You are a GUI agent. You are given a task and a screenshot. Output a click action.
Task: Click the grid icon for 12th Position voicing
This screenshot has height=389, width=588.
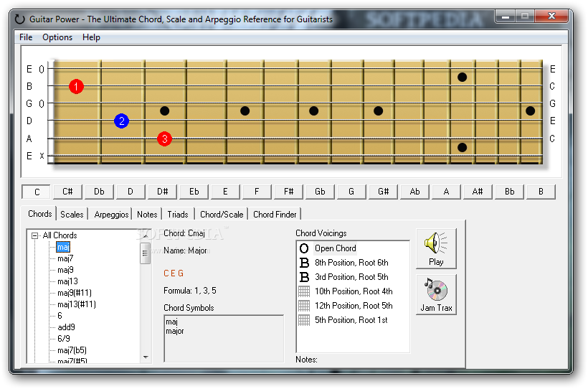[x=304, y=305]
